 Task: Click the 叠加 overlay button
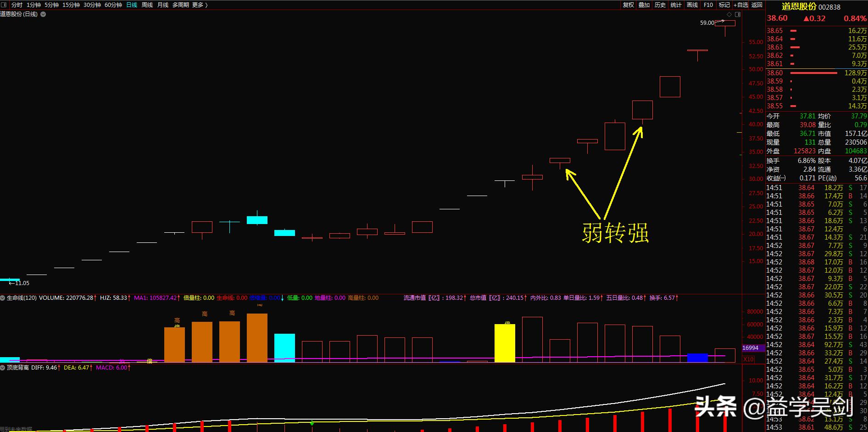click(644, 5)
